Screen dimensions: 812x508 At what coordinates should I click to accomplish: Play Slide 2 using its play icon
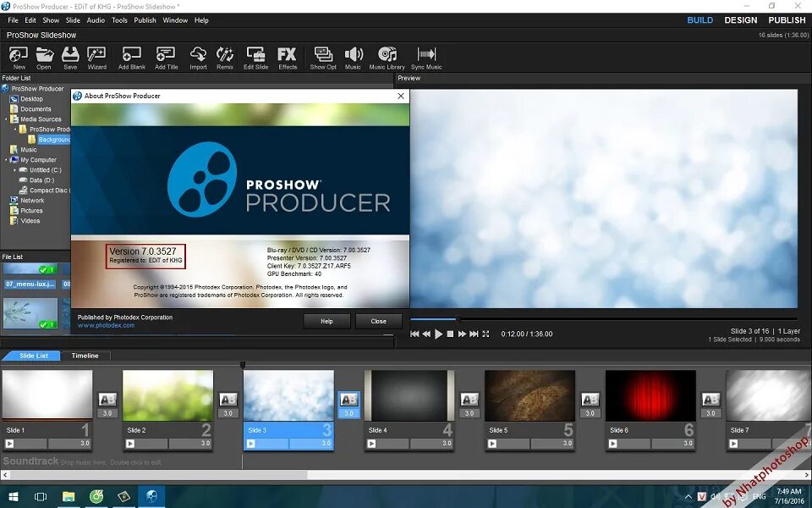tap(130, 444)
